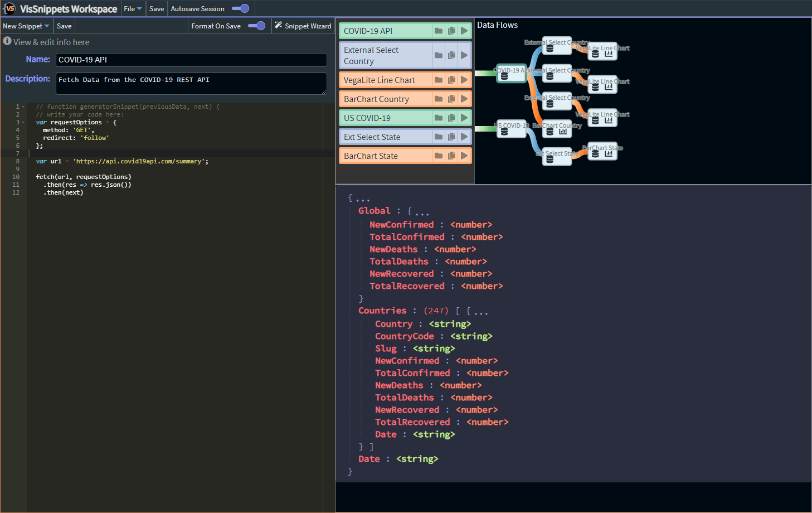Click bar chart icon in BarChart Country flow node

(x=563, y=132)
